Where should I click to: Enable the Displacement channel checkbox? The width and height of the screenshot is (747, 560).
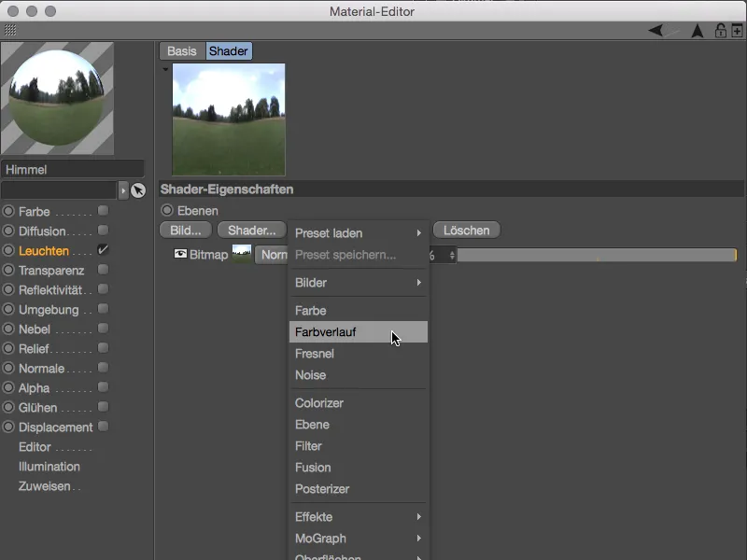pyautogui.click(x=103, y=427)
